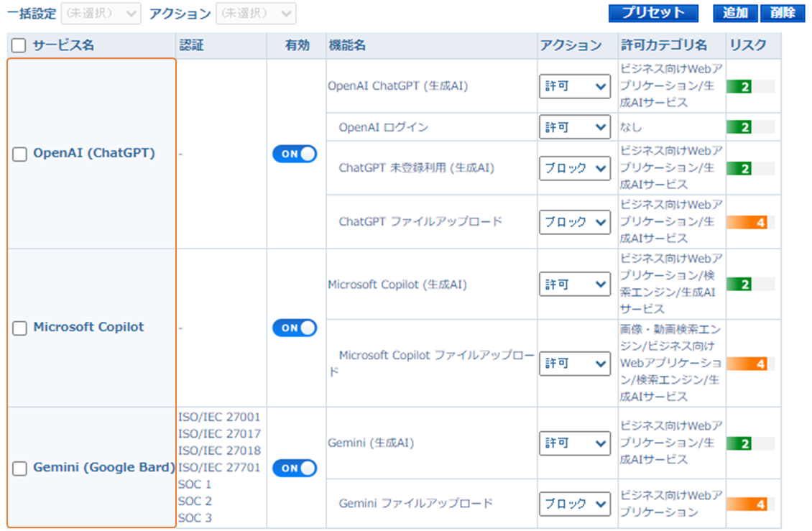Click the 削除 button

782,13
